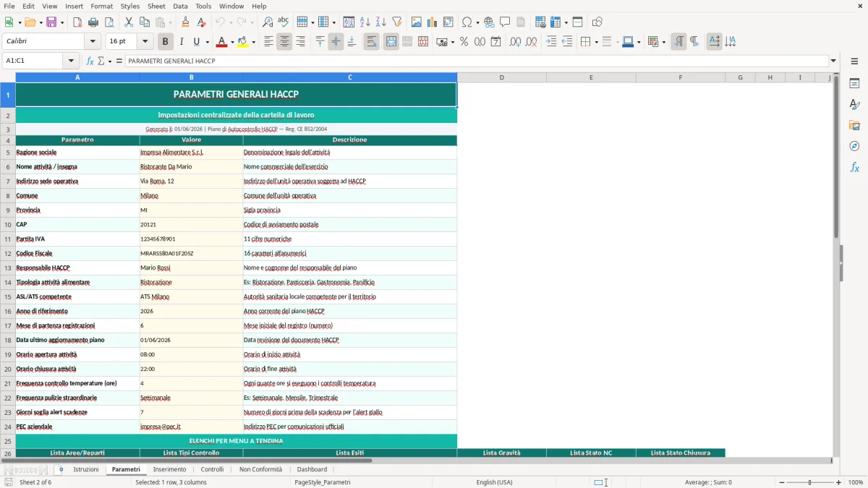868x488 pixels.
Task: Insert special character Omega icon
Action: click(x=467, y=22)
